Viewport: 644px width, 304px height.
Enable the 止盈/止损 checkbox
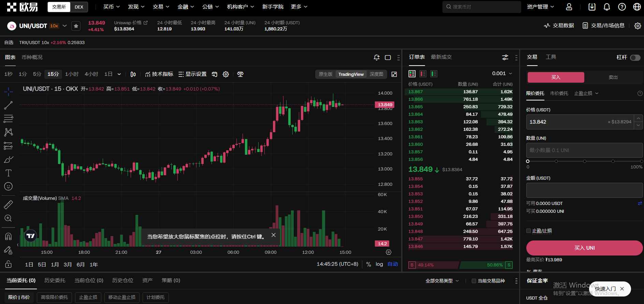pos(529,231)
